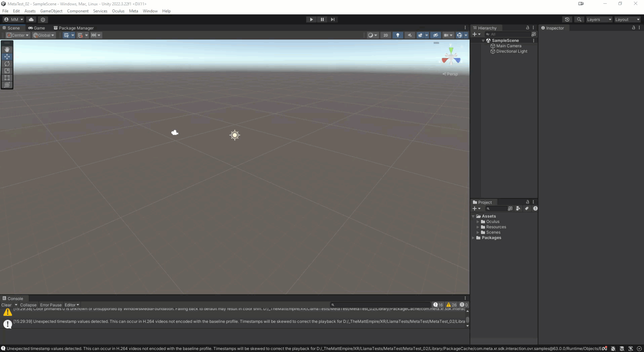Open the GameObject menu
Viewport: 644px width, 352px height.
coord(51,11)
